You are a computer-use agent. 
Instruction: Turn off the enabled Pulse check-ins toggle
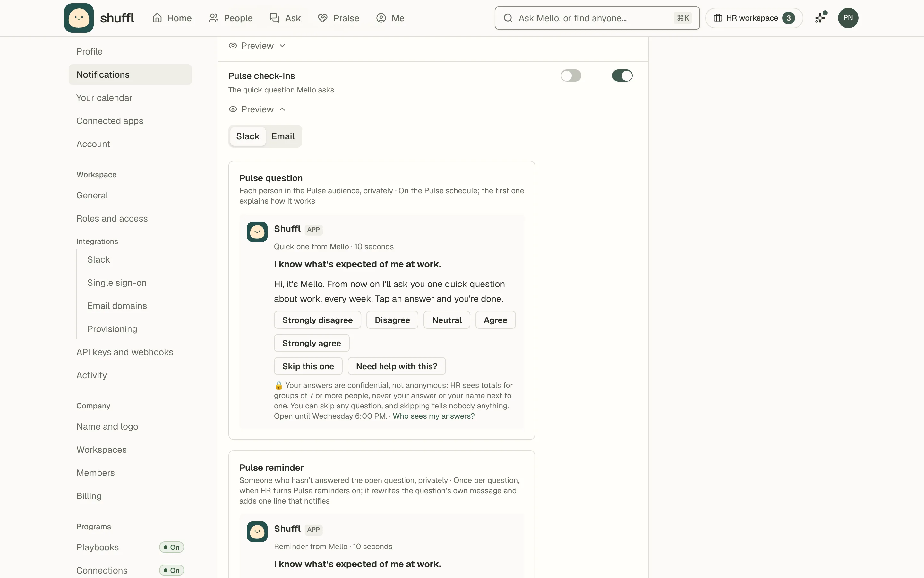coord(622,76)
